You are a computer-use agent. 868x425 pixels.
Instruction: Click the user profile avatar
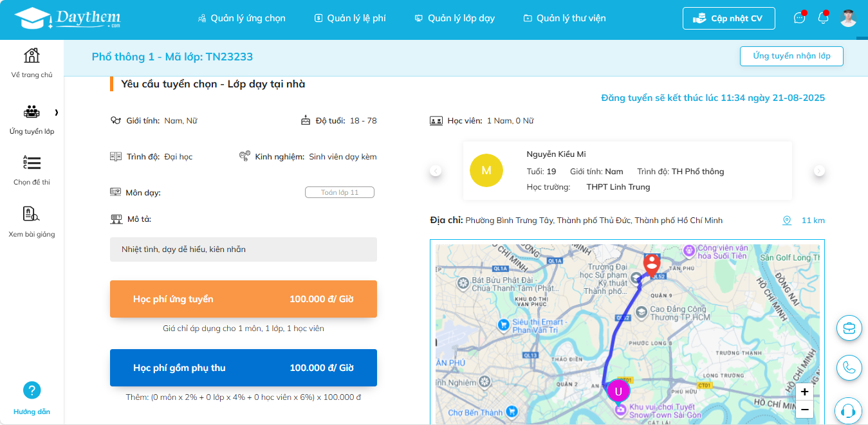point(848,18)
